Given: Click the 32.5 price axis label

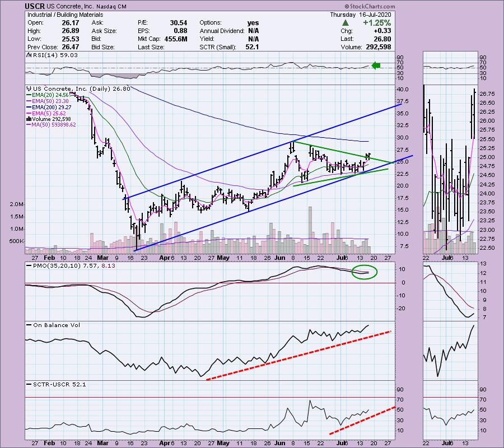Looking at the screenshot, I should coord(402,125).
